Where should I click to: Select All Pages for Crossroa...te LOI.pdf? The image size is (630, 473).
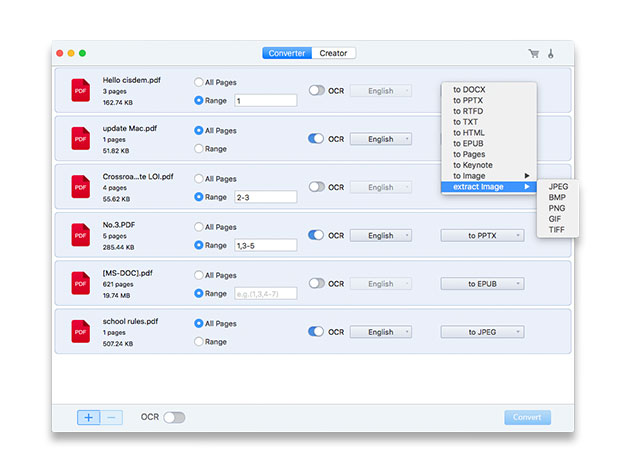click(198, 178)
